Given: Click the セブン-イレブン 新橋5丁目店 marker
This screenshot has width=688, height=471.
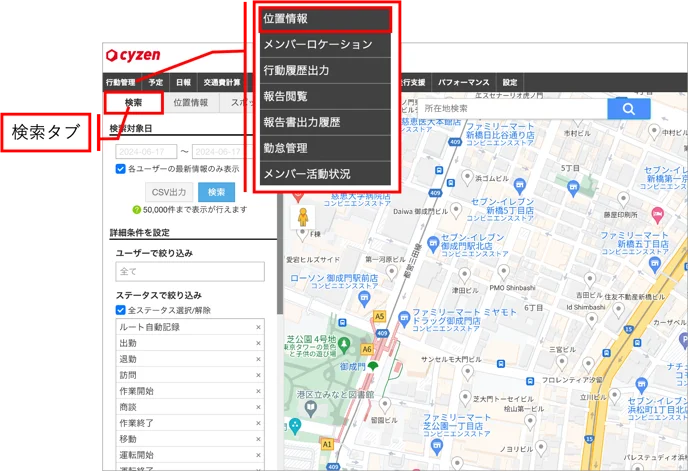Looking at the screenshot, I should [x=520, y=185].
